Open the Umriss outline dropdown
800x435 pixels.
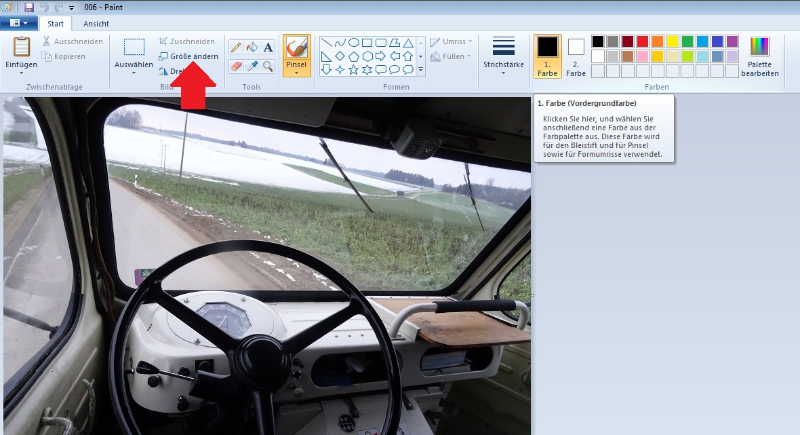[x=450, y=42]
